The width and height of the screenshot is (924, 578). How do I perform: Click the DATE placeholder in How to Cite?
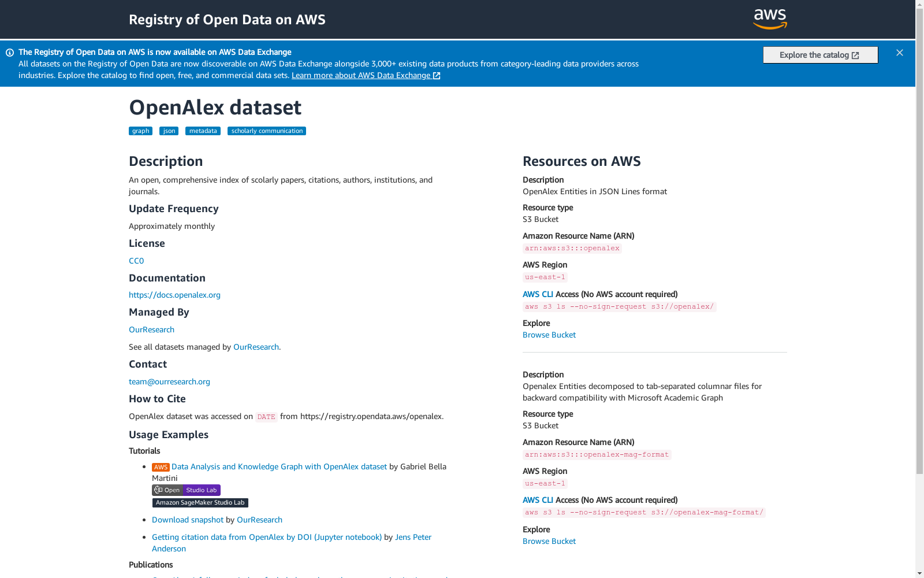266,417
